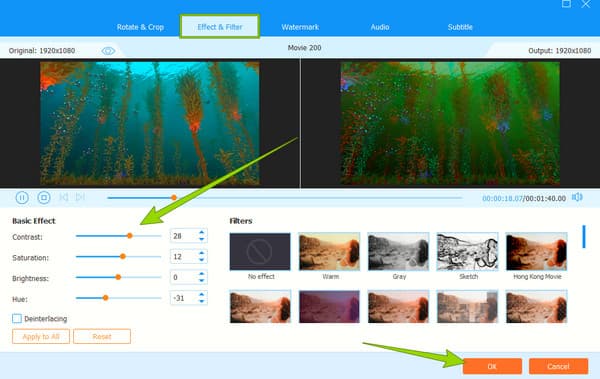Decrease the Hue value with down arrow
Screen dimensions: 600x379
pos(202,302)
